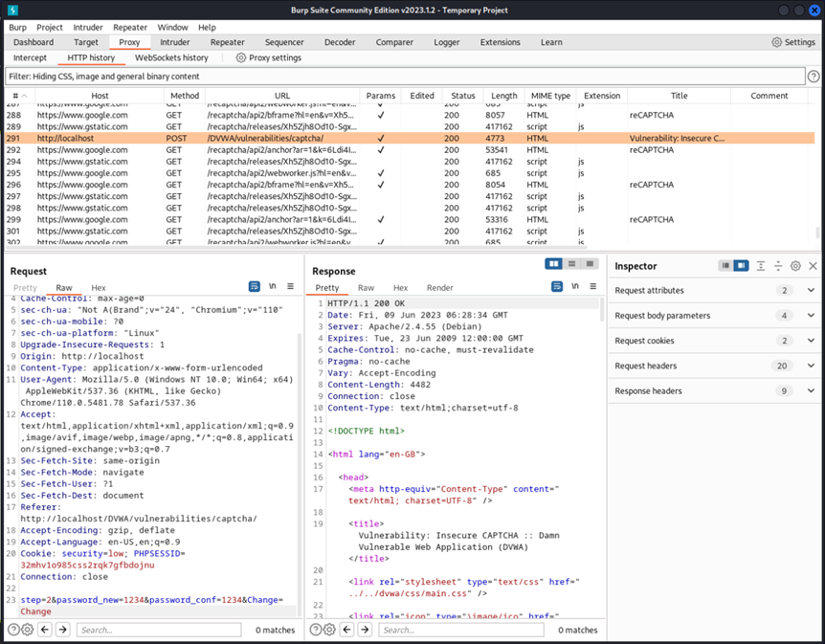Switch to the Extensions tab

click(500, 42)
